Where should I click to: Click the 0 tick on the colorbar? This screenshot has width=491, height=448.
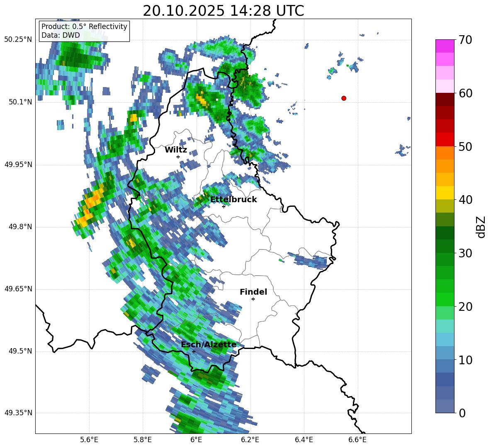pos(462,413)
